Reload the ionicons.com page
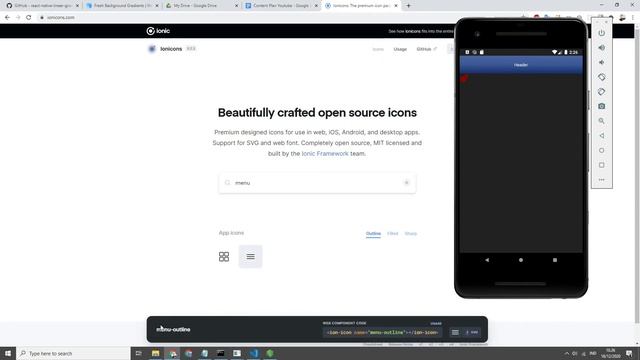The width and height of the screenshot is (640, 360). point(29,18)
